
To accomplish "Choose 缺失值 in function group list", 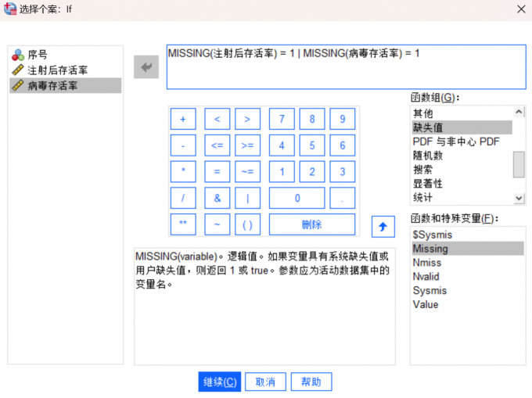I will pyautogui.click(x=427, y=127).
